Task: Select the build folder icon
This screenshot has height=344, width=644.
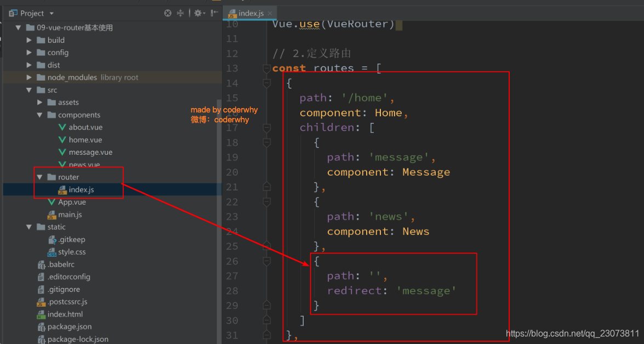Action: coord(41,40)
